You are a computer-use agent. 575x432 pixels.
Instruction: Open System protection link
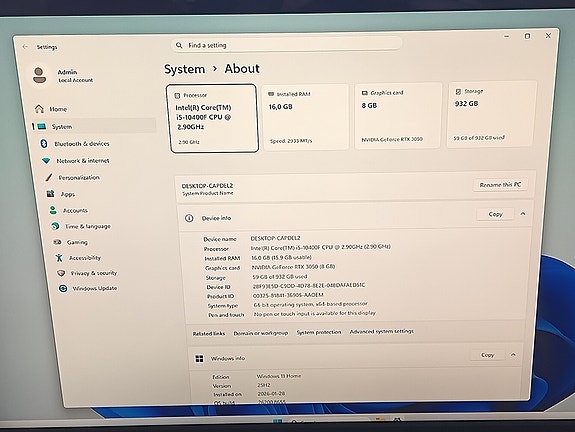tap(319, 332)
